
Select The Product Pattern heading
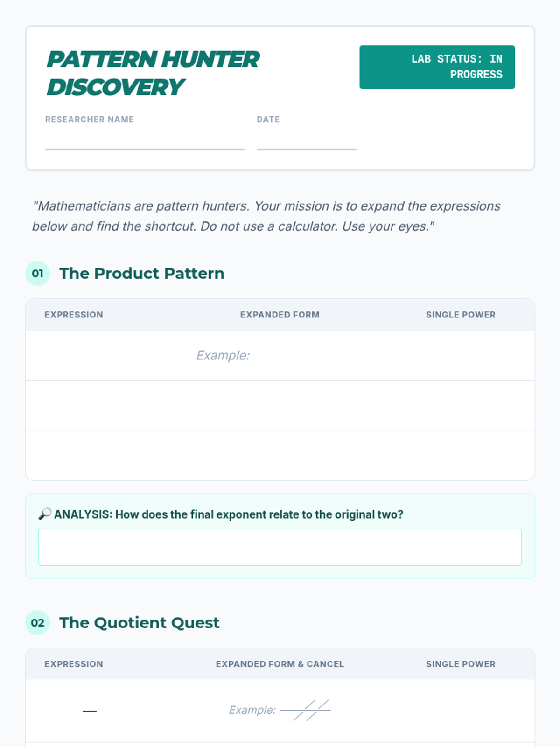pyautogui.click(x=141, y=273)
